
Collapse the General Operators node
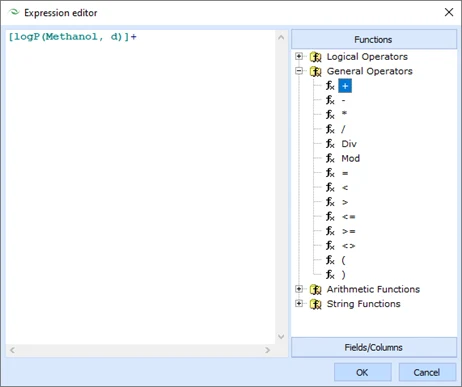(299, 71)
